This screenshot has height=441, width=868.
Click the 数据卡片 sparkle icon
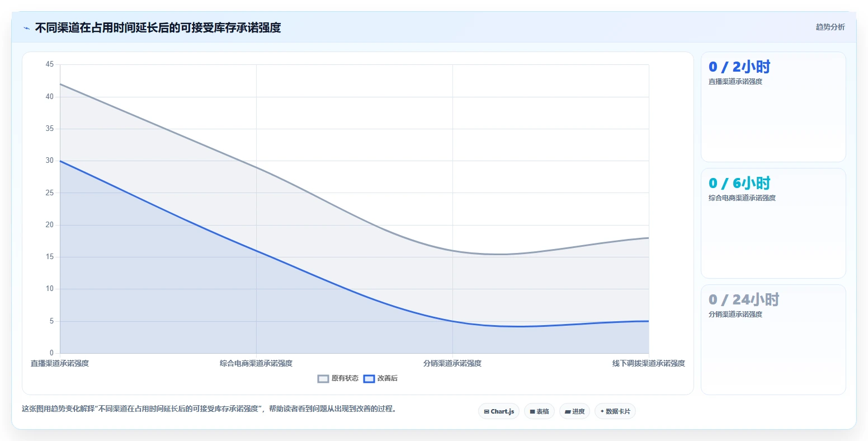[602, 411]
